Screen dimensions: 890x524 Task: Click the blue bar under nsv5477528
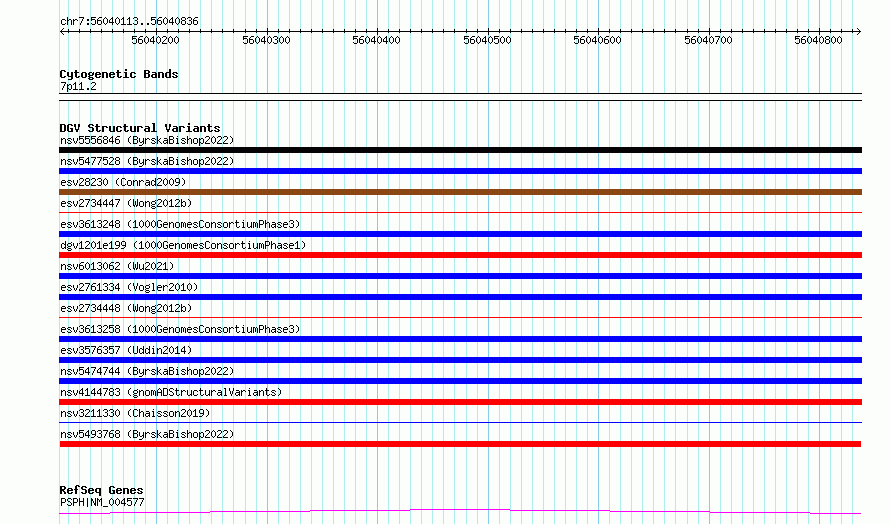(x=460, y=171)
